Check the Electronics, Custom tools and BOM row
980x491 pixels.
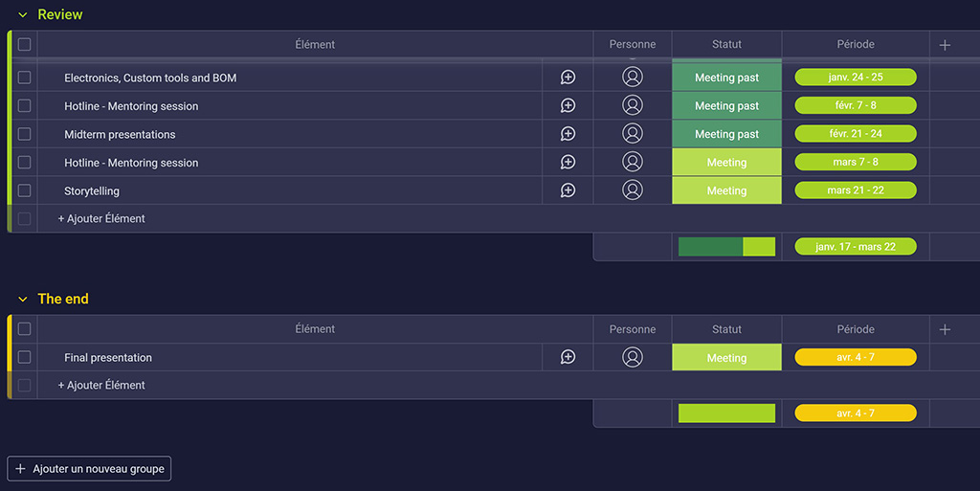[24, 78]
